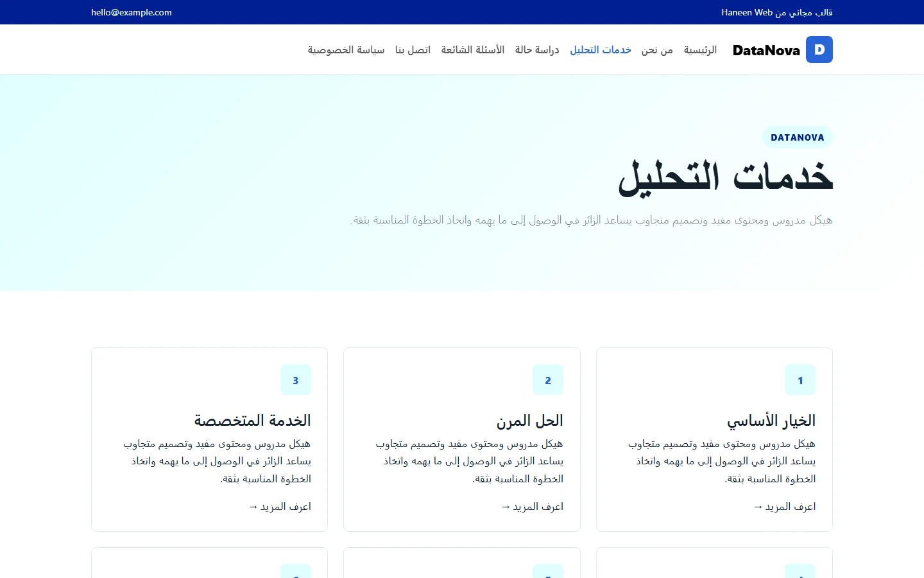Click the description paragraph in الخدمة المتخصصة card
This screenshot has width=924, height=578.
pos(217,461)
